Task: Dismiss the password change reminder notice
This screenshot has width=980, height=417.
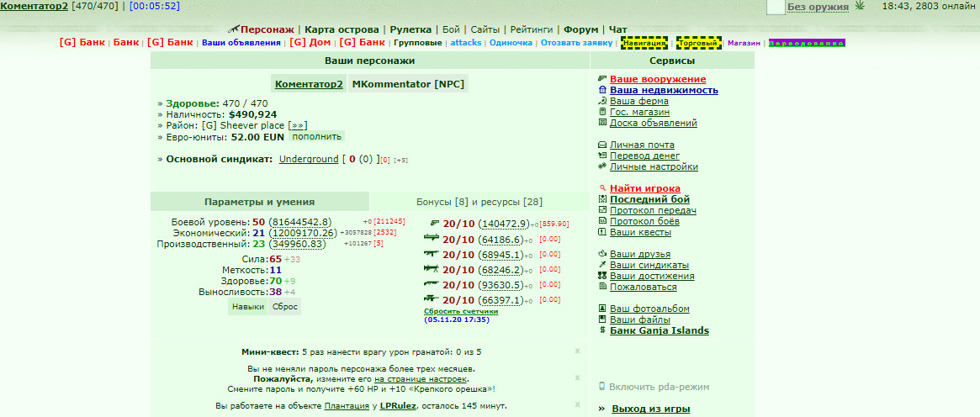Action: point(578,377)
